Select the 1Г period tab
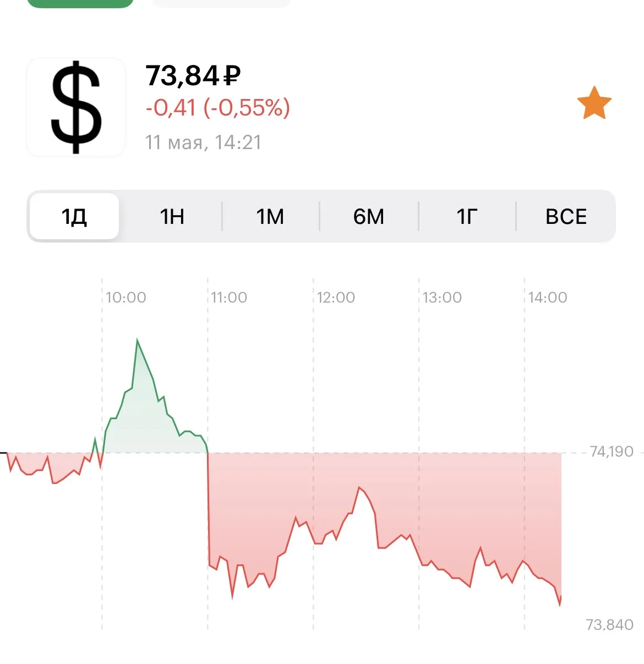644x664 pixels. (x=467, y=216)
